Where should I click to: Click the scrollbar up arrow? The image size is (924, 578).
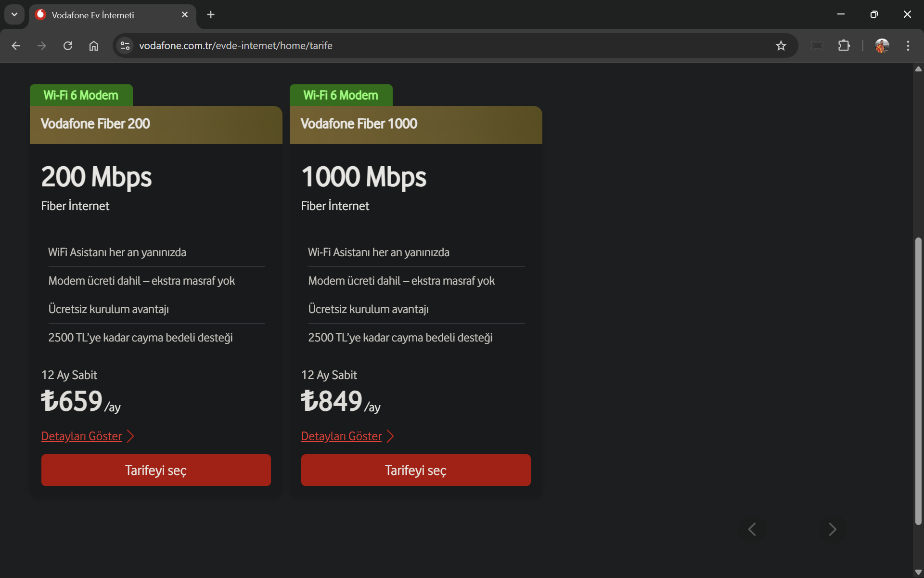click(x=918, y=69)
